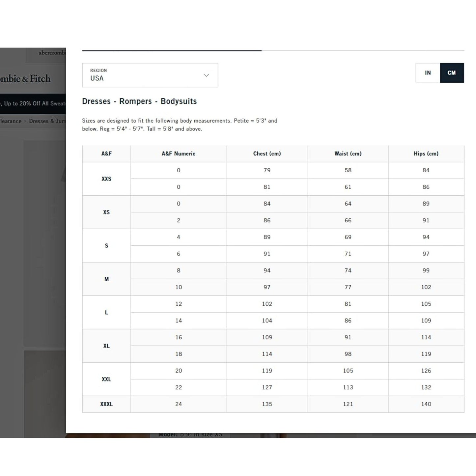Click the A&F Numeric column header
The width and height of the screenshot is (476, 476).
178,154
